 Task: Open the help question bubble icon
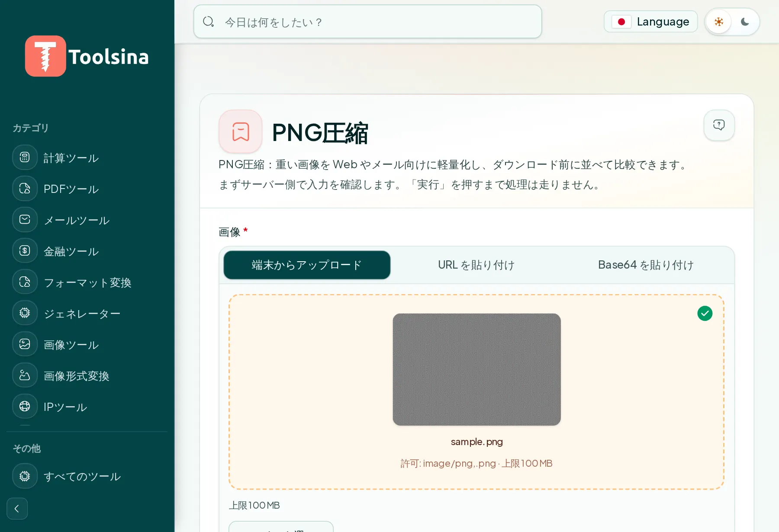719,125
